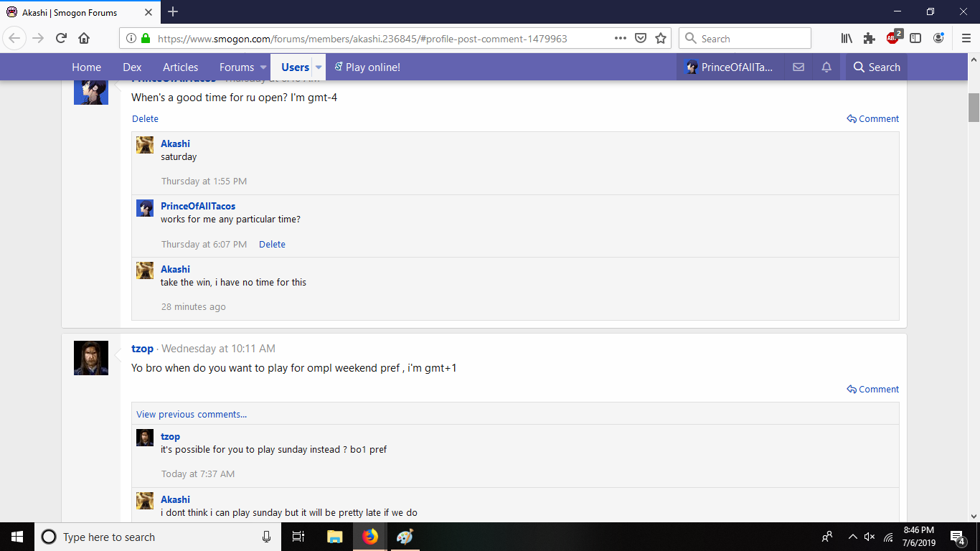
Task: Open the page actions ellipsis menu
Action: pyautogui.click(x=621, y=38)
